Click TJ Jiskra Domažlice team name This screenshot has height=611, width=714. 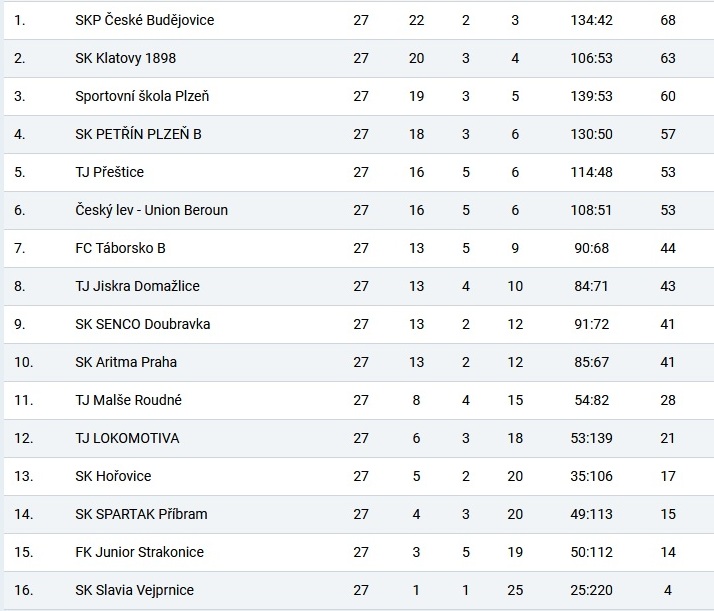point(137,286)
